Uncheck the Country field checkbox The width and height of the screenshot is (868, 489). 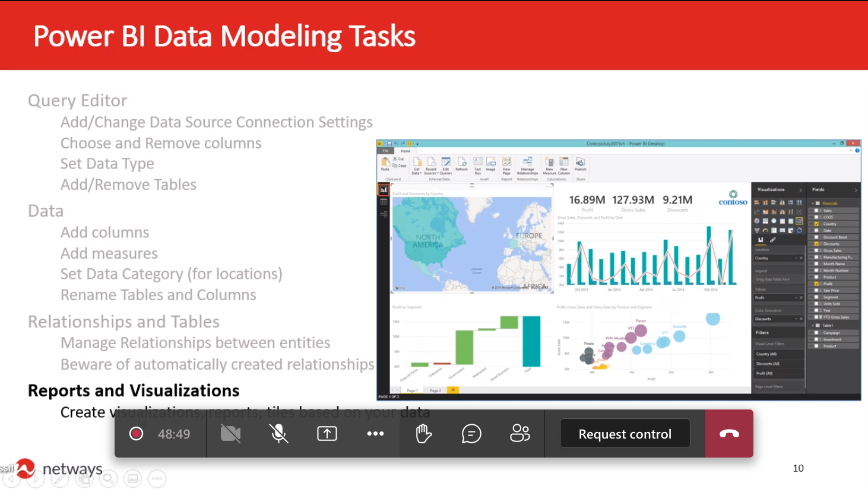click(817, 224)
